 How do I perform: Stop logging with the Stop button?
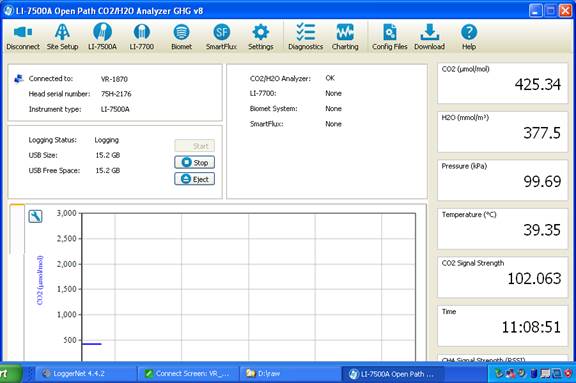tap(195, 162)
